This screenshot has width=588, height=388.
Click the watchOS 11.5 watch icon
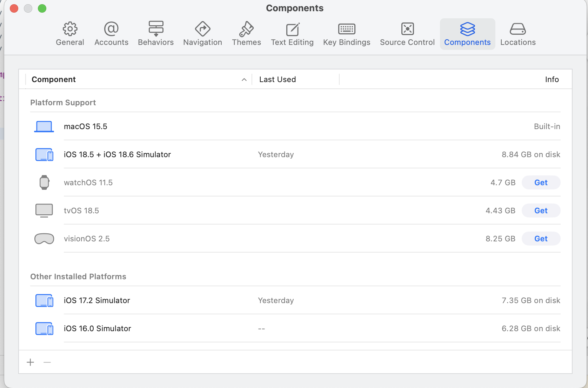pyautogui.click(x=44, y=182)
